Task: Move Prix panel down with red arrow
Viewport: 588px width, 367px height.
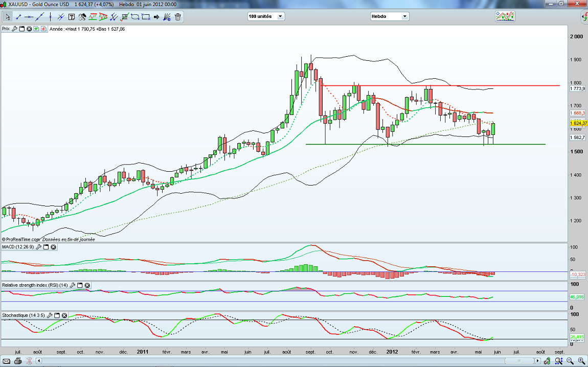Action: tap(43, 29)
